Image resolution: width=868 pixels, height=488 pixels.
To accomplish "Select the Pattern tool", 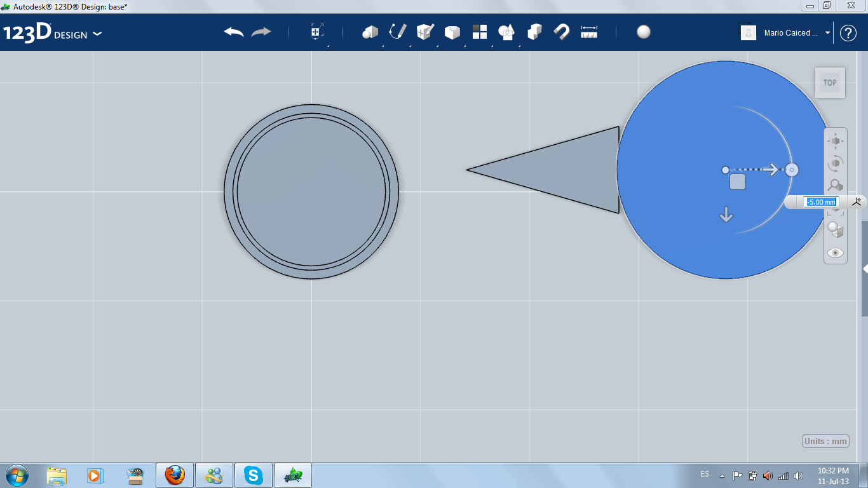I will pyautogui.click(x=480, y=32).
